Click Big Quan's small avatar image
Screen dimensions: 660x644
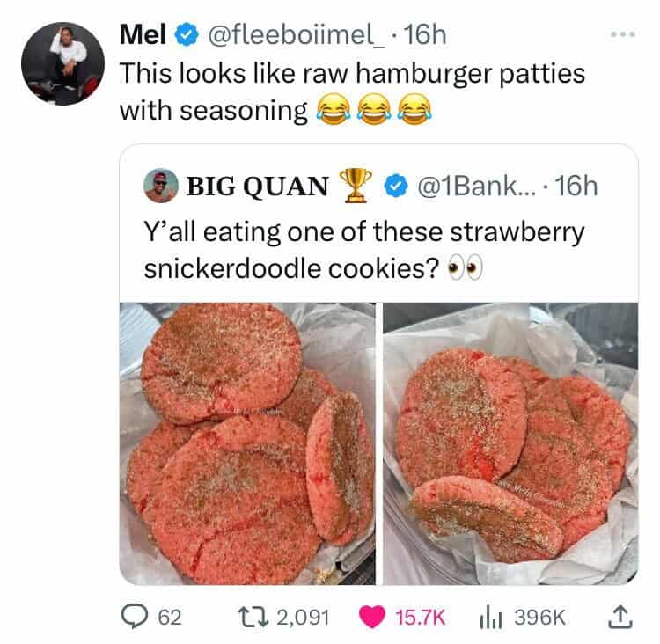[x=161, y=186]
